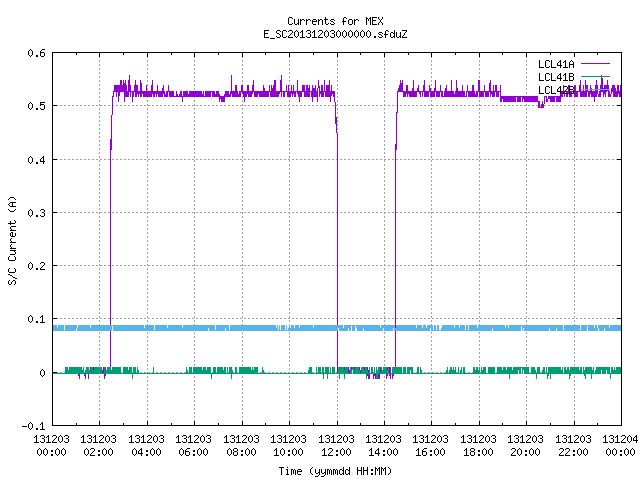Click the LCL41A legend label
This screenshot has width=640, height=480.
coord(556,64)
